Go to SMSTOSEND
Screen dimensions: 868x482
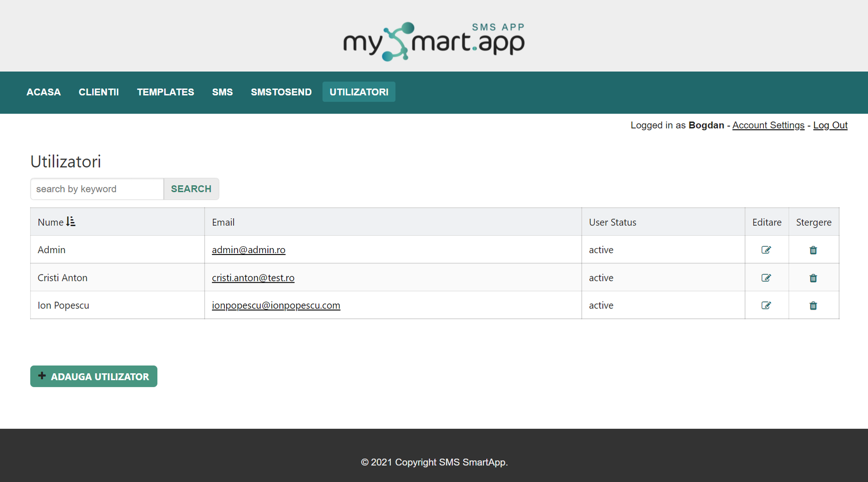pos(281,92)
